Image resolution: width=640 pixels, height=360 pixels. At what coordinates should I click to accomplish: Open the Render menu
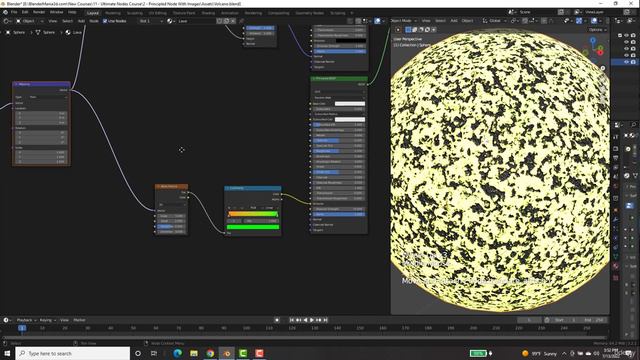coord(39,12)
